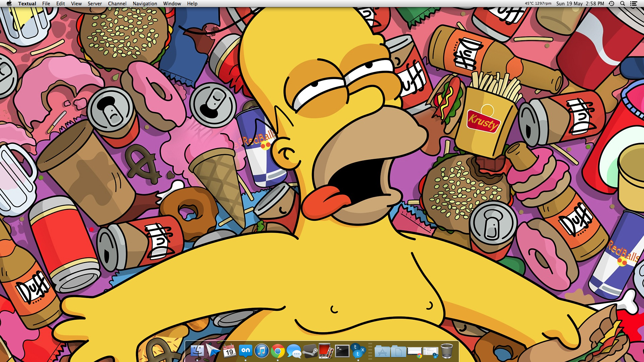Image resolution: width=644 pixels, height=362 pixels.
Task: Open Finder from the Dock
Action: pos(197,351)
